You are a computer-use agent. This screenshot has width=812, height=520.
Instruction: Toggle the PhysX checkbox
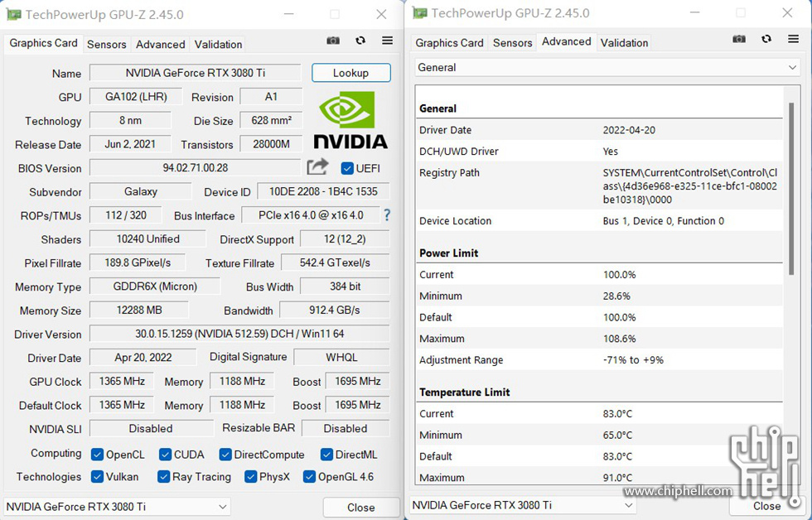click(250, 477)
